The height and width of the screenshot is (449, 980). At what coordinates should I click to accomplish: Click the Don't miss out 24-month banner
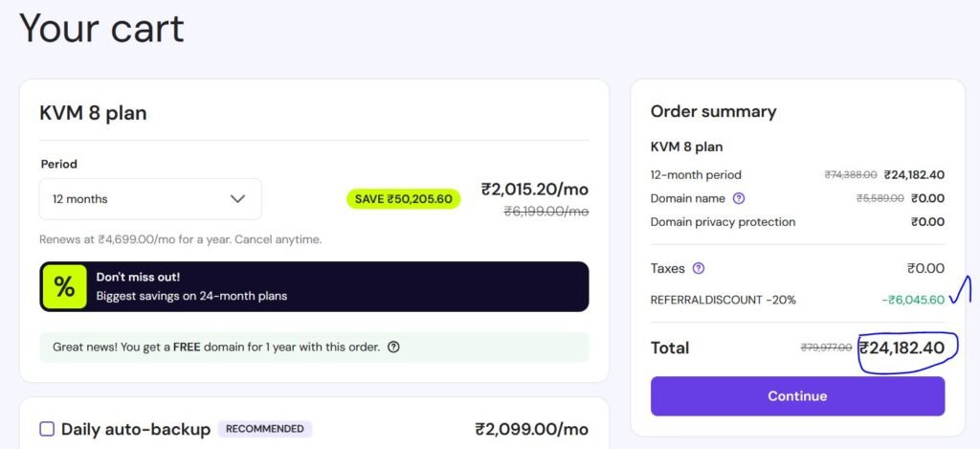pos(314,286)
